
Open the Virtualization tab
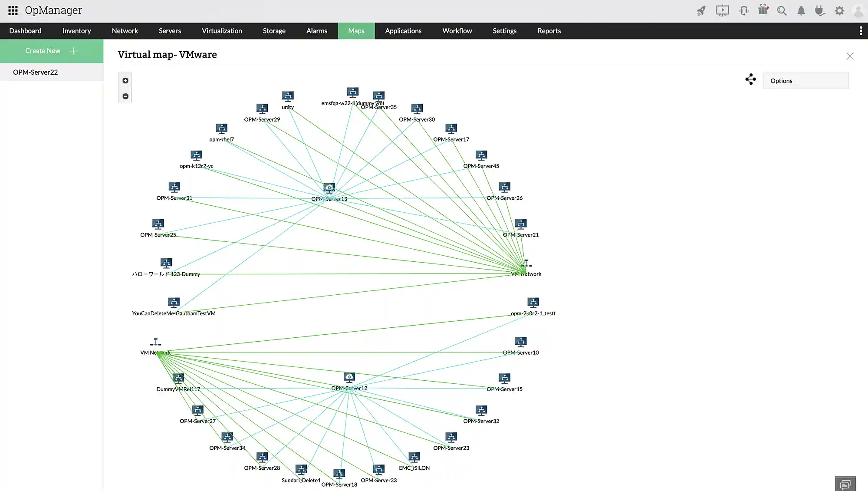222,31
